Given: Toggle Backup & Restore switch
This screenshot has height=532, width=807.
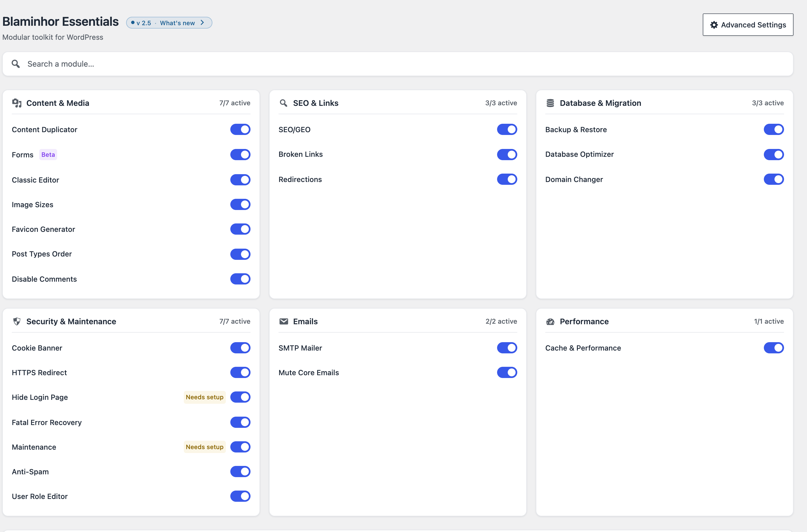Looking at the screenshot, I should [774, 129].
